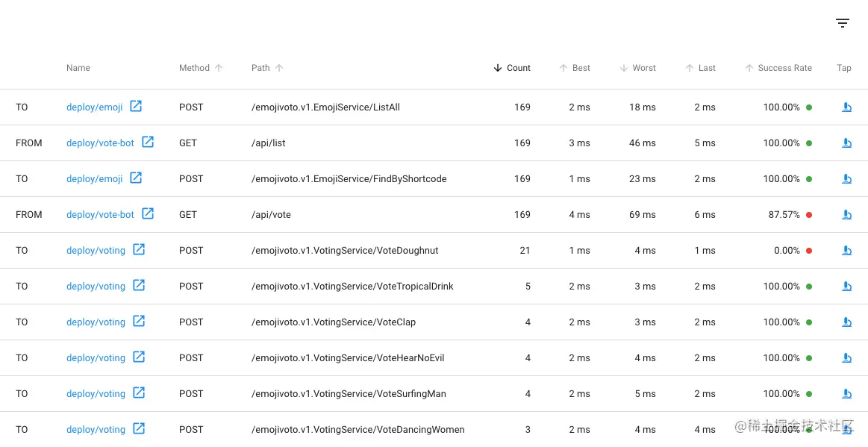Tap the VoteTropicalDrink route traffic
868x447 pixels.
[846, 287]
